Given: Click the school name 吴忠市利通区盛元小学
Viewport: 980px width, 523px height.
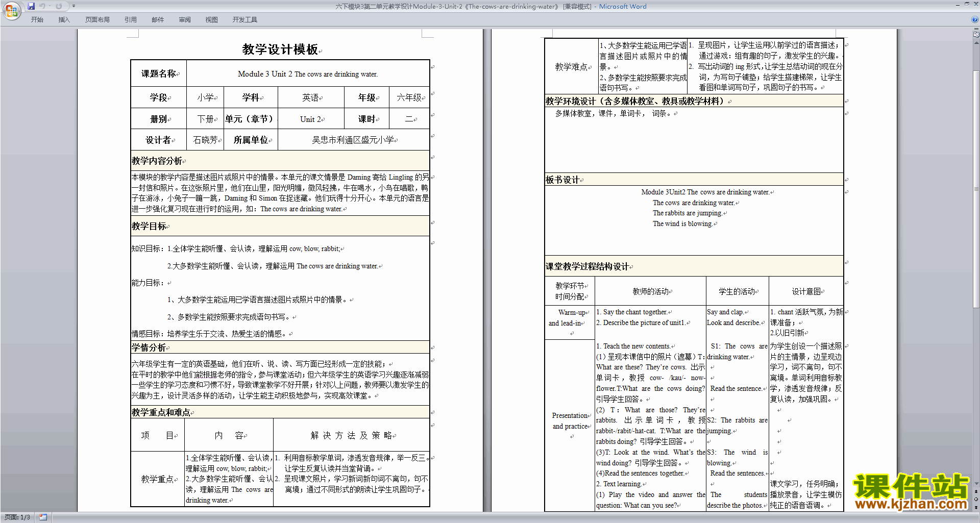Looking at the screenshot, I should point(353,140).
